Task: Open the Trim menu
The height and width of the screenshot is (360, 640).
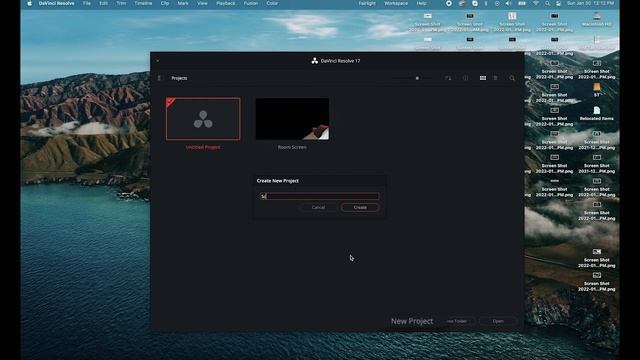Action: click(121, 3)
